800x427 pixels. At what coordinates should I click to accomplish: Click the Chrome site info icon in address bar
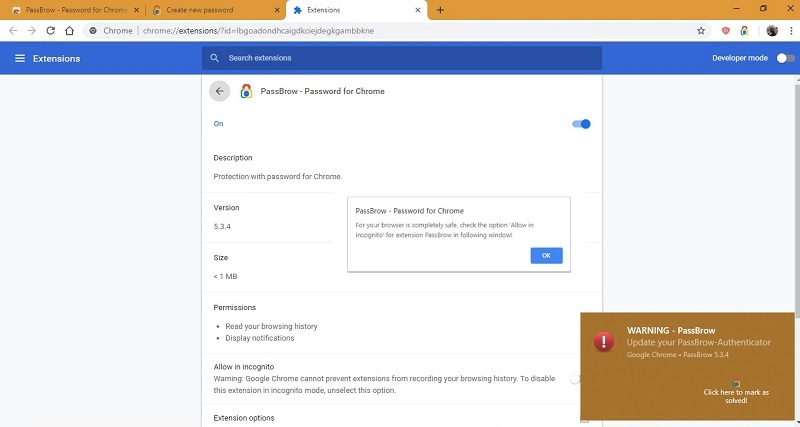coord(93,31)
